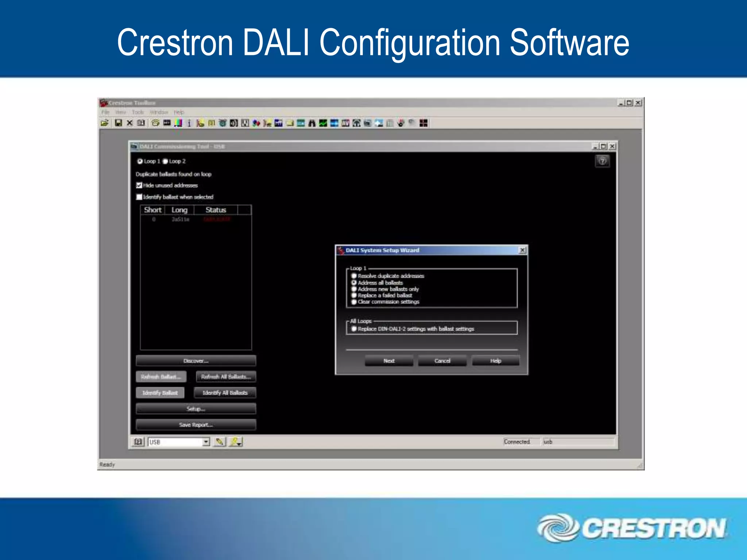Screen dimensions: 747x560
Task: Enable Identify ballast when selected checkbox
Action: tap(139, 197)
